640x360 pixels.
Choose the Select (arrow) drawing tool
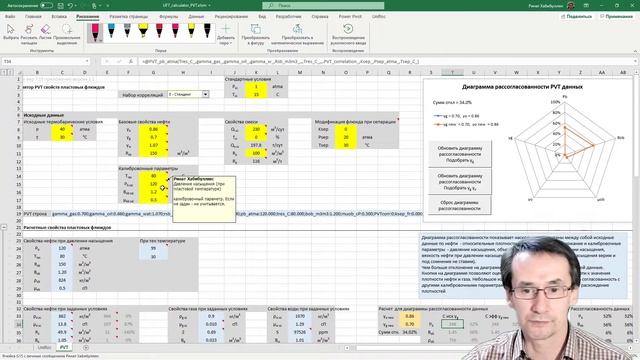(x=11, y=33)
